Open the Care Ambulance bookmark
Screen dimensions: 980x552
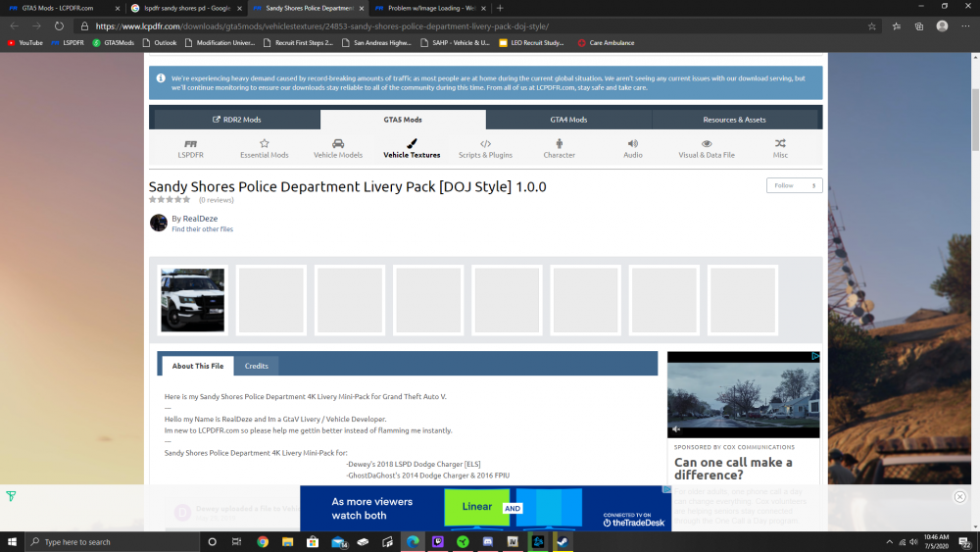[x=606, y=43]
